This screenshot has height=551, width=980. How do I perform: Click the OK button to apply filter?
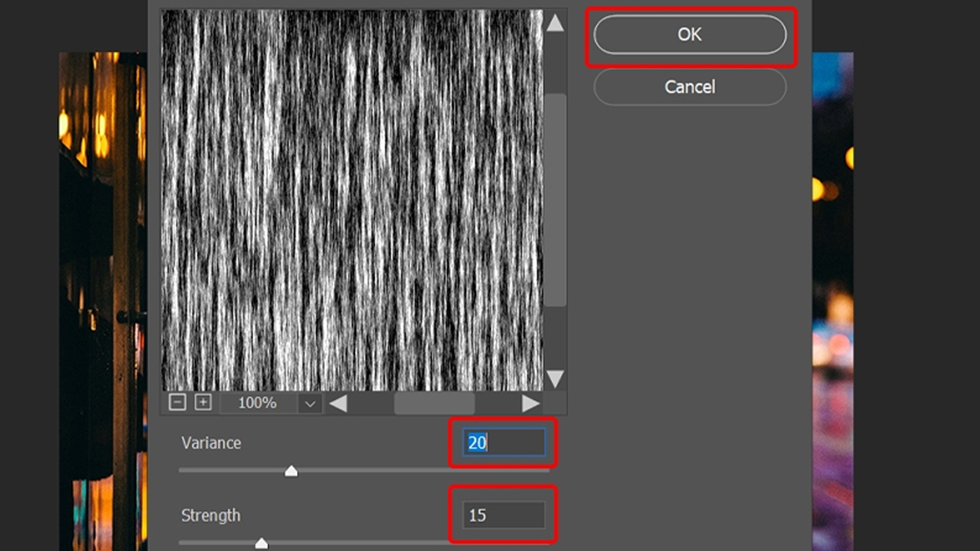(689, 35)
